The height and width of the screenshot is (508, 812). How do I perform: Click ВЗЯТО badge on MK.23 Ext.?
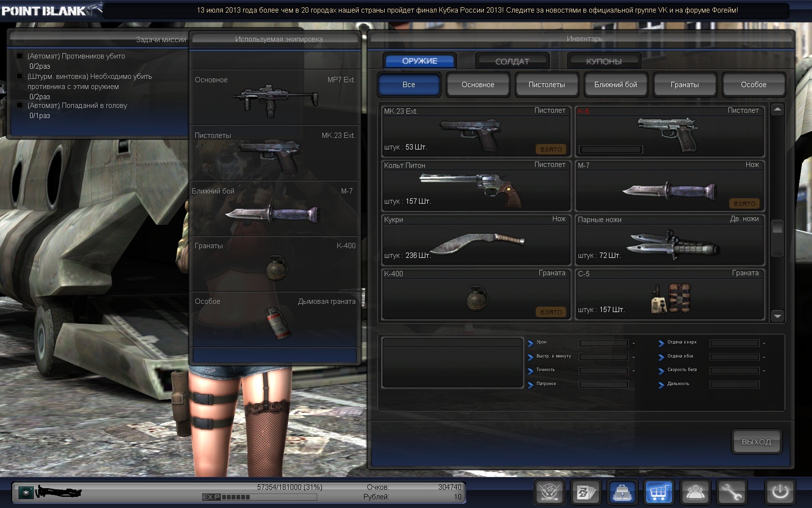tap(551, 149)
